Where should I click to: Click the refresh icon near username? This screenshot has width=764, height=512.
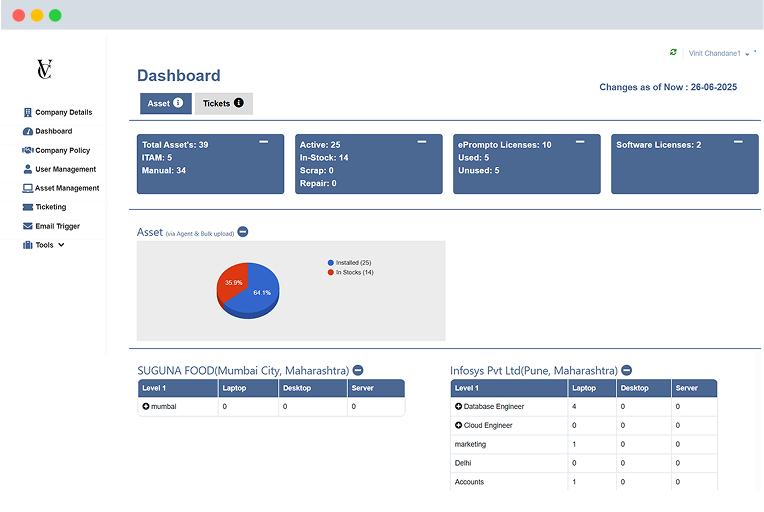coord(673,52)
